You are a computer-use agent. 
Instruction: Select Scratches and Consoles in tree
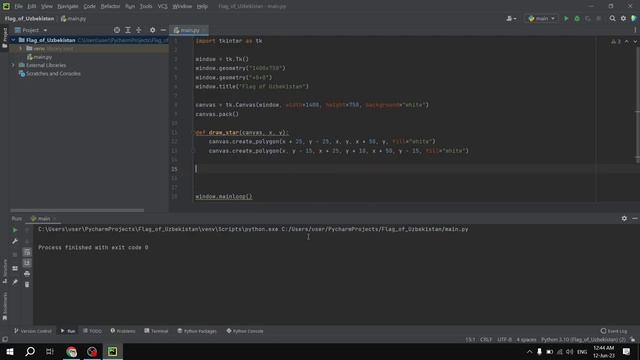[x=49, y=74]
